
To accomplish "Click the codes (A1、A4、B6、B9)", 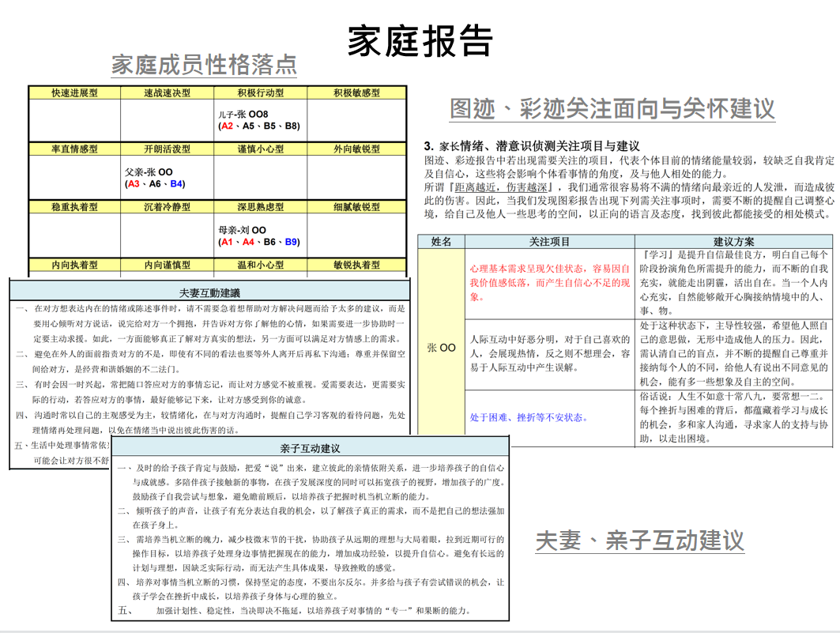I will pos(258,242).
